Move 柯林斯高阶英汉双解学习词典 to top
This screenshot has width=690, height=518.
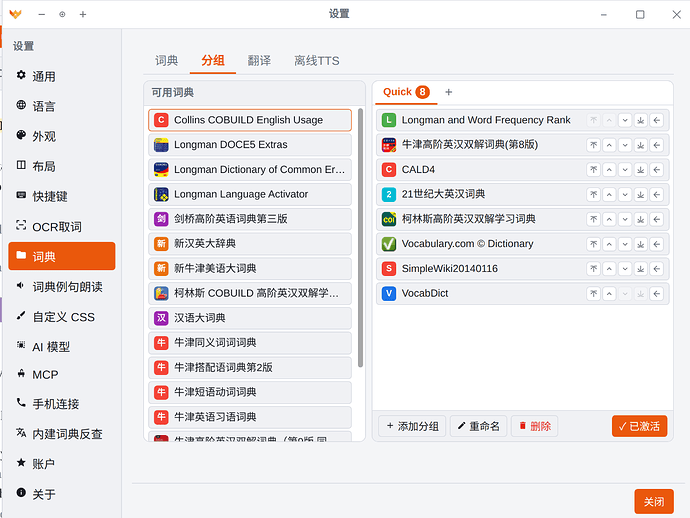click(x=593, y=219)
